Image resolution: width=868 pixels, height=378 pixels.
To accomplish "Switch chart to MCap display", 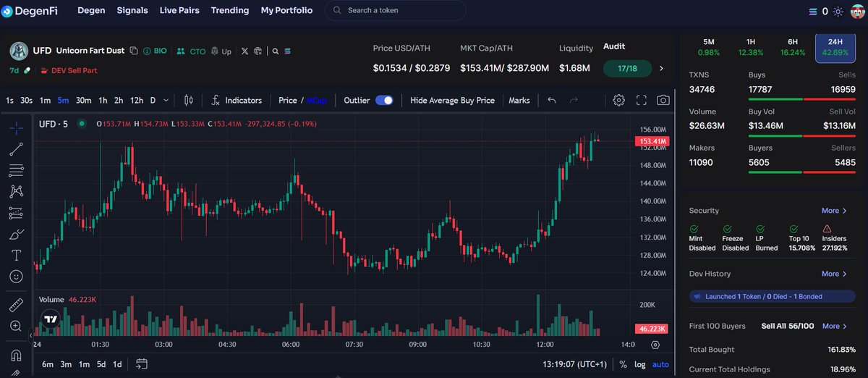I will tap(316, 100).
